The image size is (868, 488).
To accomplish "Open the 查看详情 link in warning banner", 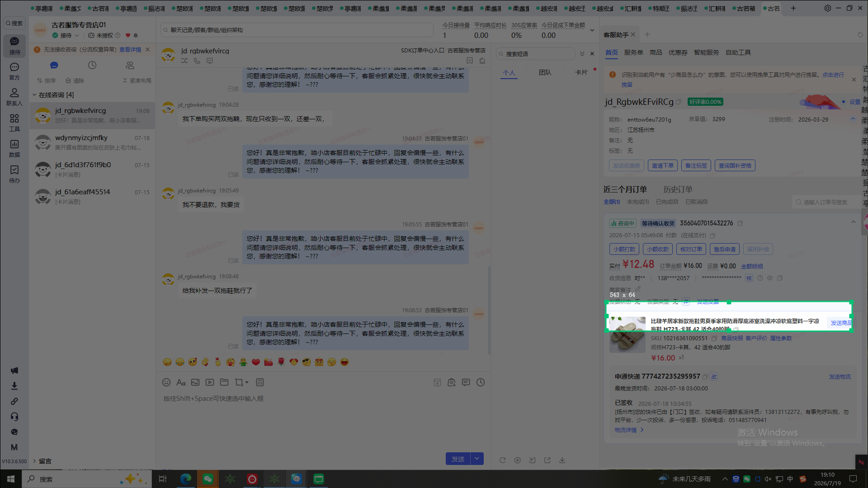I will [x=130, y=50].
